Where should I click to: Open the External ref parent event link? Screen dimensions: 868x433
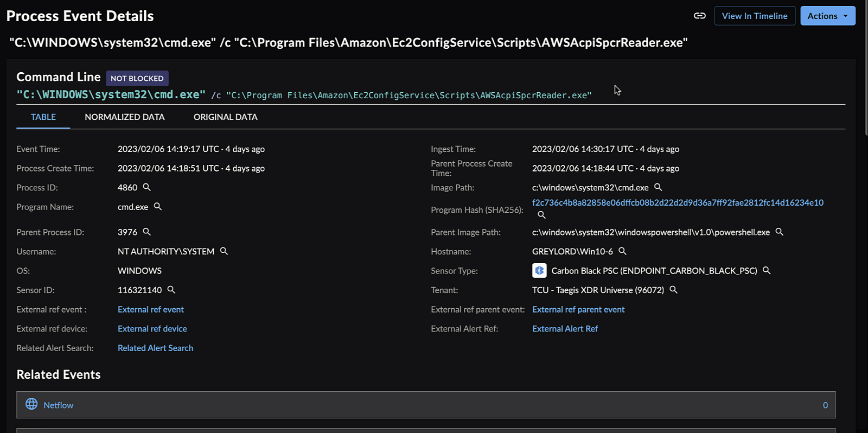pos(578,309)
